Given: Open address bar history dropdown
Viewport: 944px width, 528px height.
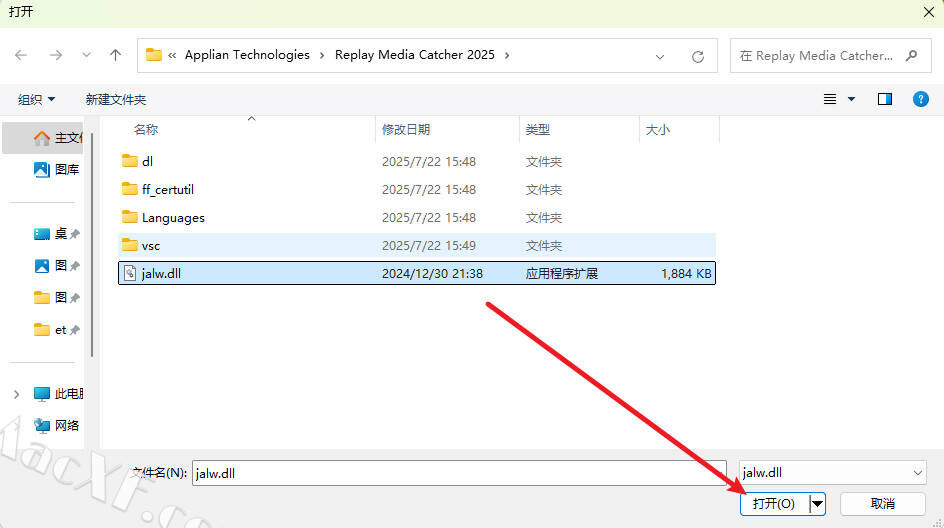Looking at the screenshot, I should tap(660, 57).
